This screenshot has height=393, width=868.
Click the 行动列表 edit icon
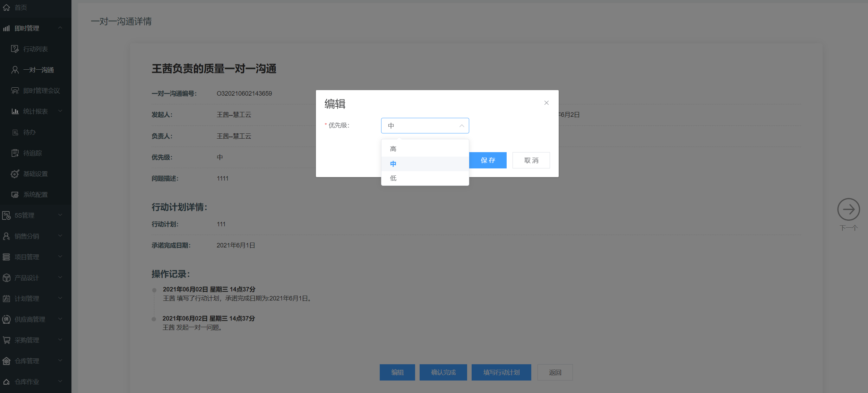pos(15,49)
